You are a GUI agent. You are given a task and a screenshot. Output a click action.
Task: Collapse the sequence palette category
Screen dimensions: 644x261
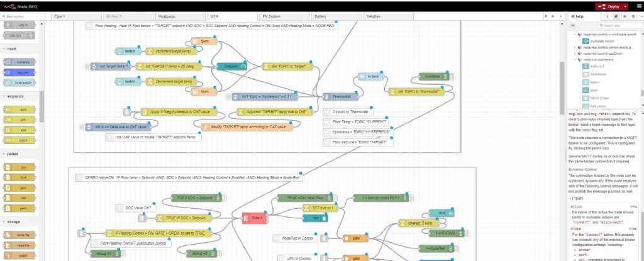tap(4, 96)
